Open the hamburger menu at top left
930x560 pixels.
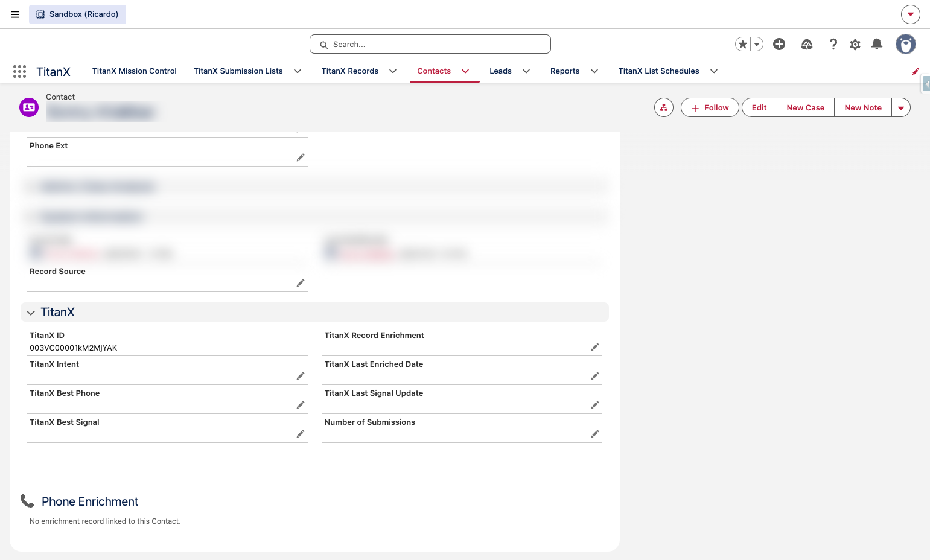(15, 14)
